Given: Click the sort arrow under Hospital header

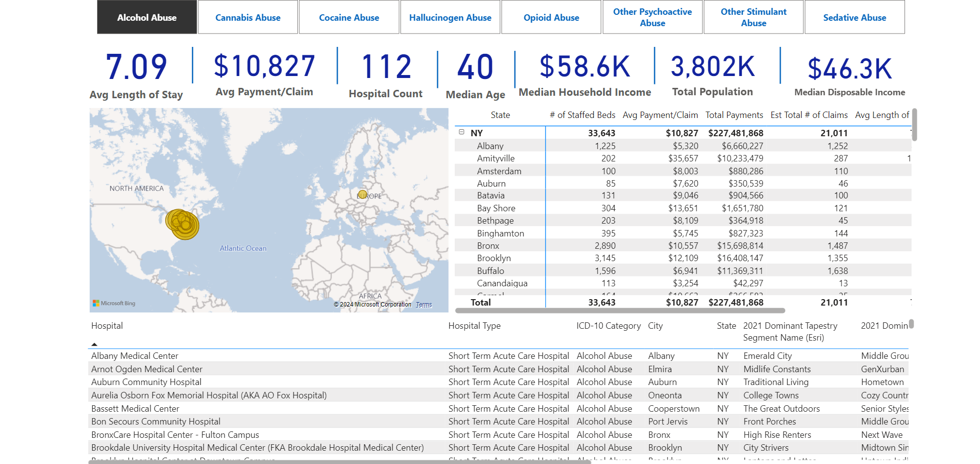Looking at the screenshot, I should tap(94, 345).
